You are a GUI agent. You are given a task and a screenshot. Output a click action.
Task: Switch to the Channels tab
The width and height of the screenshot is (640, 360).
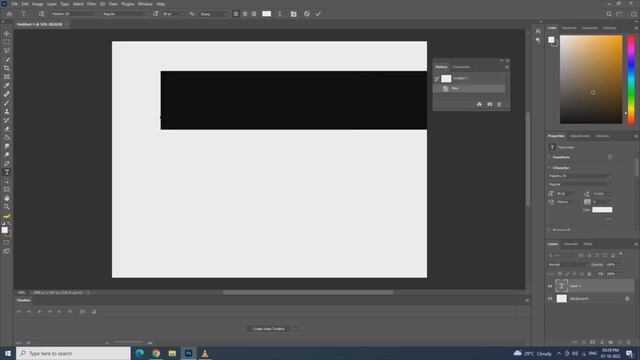point(570,244)
